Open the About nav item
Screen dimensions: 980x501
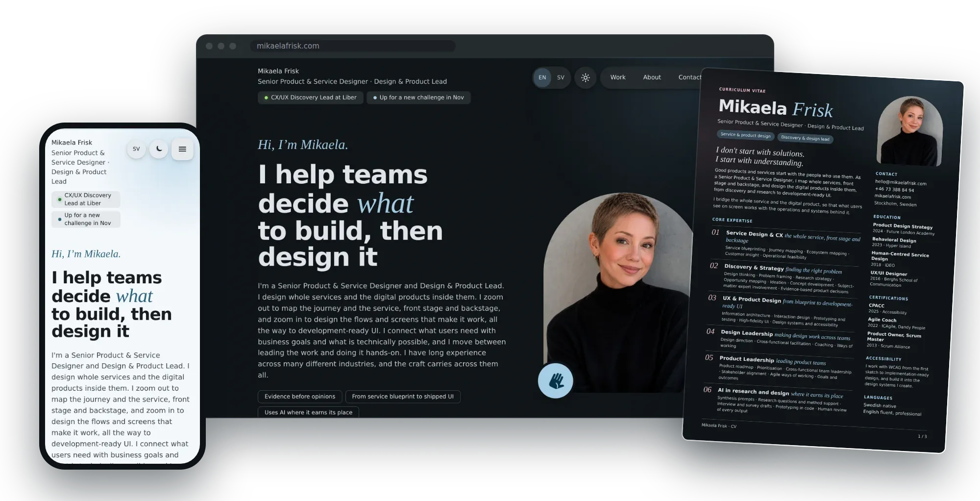pyautogui.click(x=652, y=77)
